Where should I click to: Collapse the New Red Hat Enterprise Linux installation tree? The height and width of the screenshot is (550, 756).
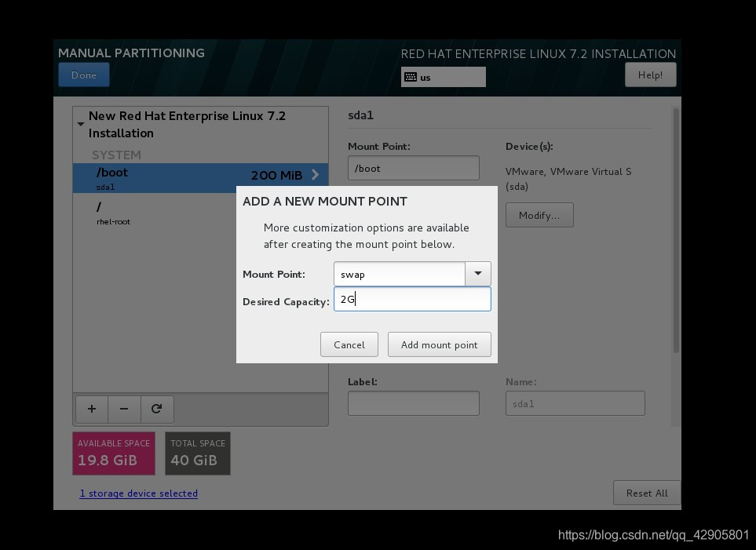pyautogui.click(x=81, y=124)
